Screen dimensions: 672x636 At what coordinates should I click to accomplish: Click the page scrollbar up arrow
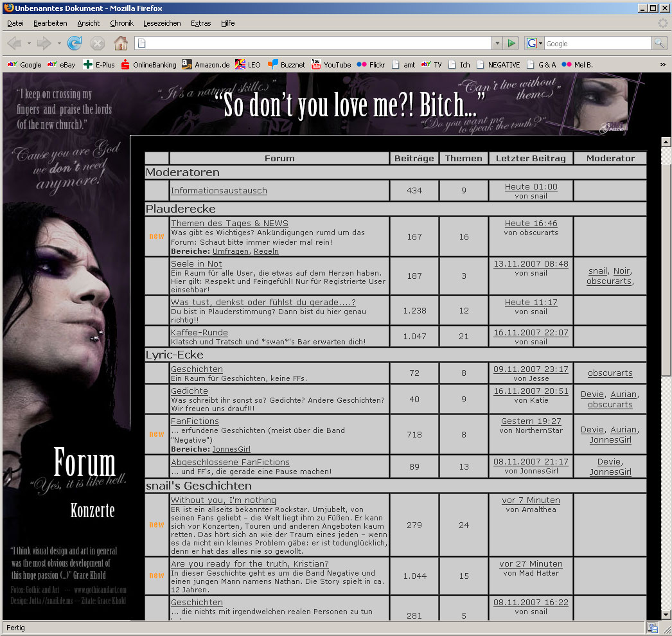[666, 141]
